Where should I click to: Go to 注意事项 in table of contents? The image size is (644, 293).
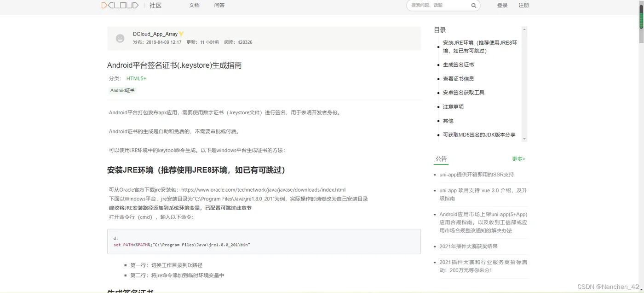[453, 107]
